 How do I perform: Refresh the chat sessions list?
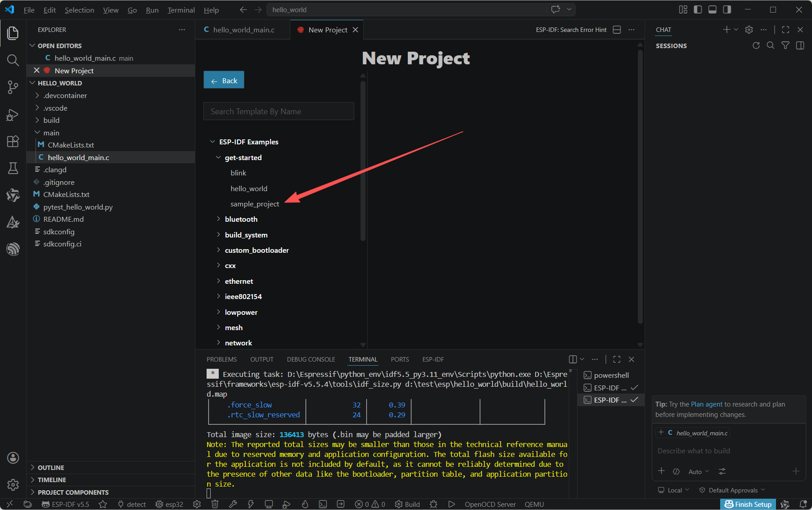[756, 45]
